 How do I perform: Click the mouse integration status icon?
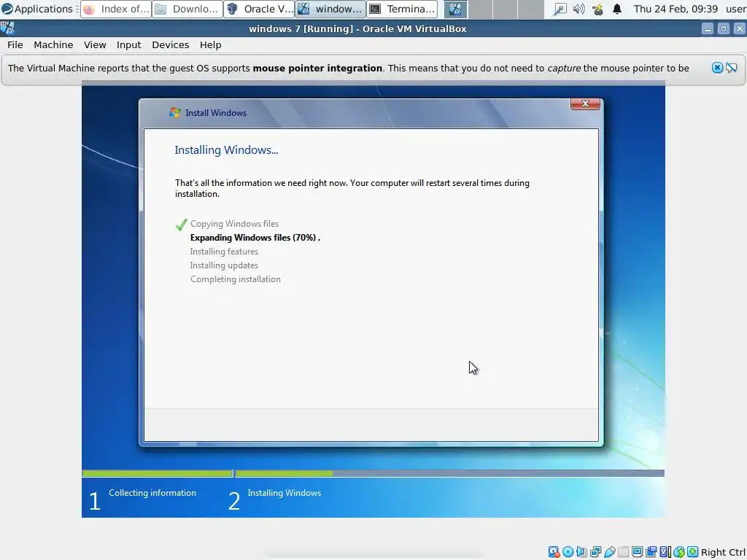click(679, 552)
